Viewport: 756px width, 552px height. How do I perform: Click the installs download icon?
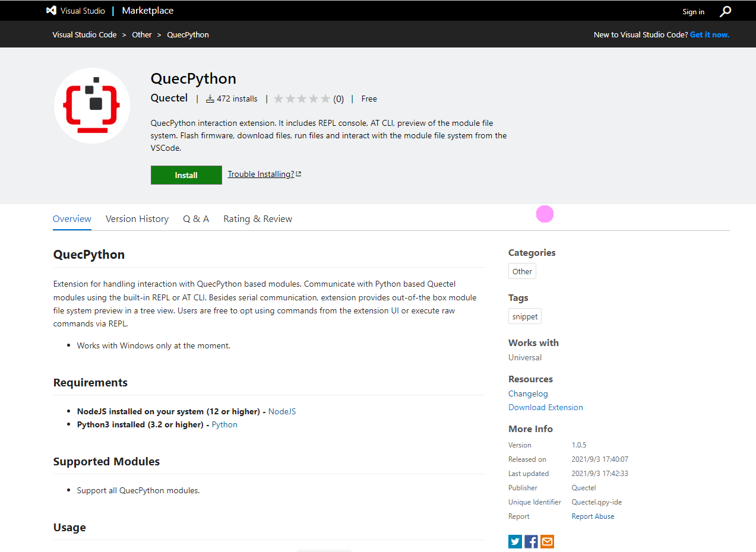pyautogui.click(x=210, y=99)
